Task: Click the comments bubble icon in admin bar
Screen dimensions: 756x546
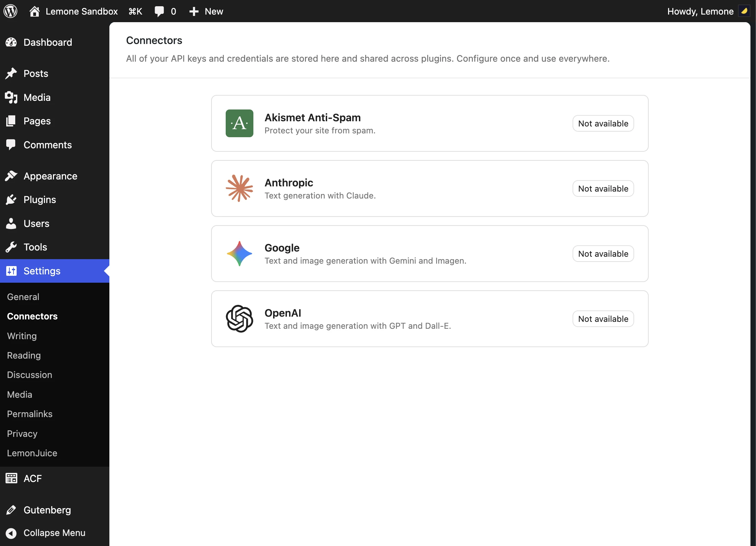Action: point(159,11)
